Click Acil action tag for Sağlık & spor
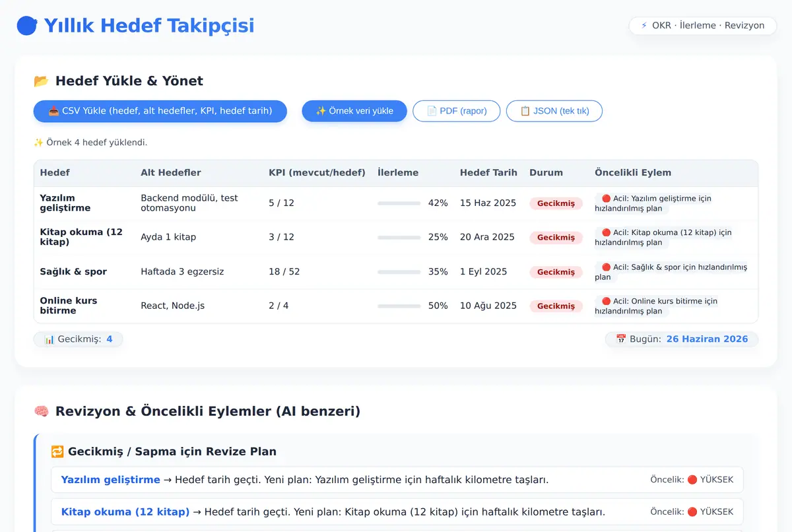Viewport: 792px width, 532px height. click(671, 272)
